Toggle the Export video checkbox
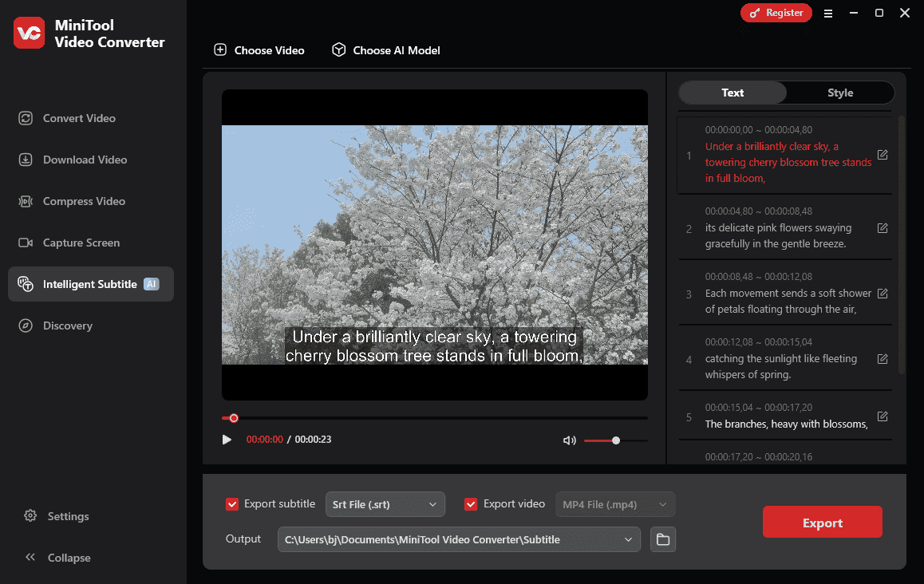Screen dimensions: 924x584 click(x=471, y=504)
